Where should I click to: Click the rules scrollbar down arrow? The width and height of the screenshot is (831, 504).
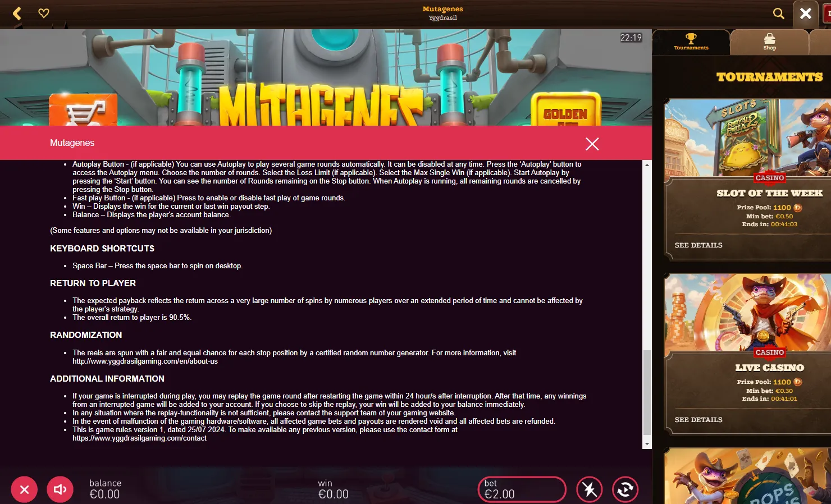pos(647,444)
